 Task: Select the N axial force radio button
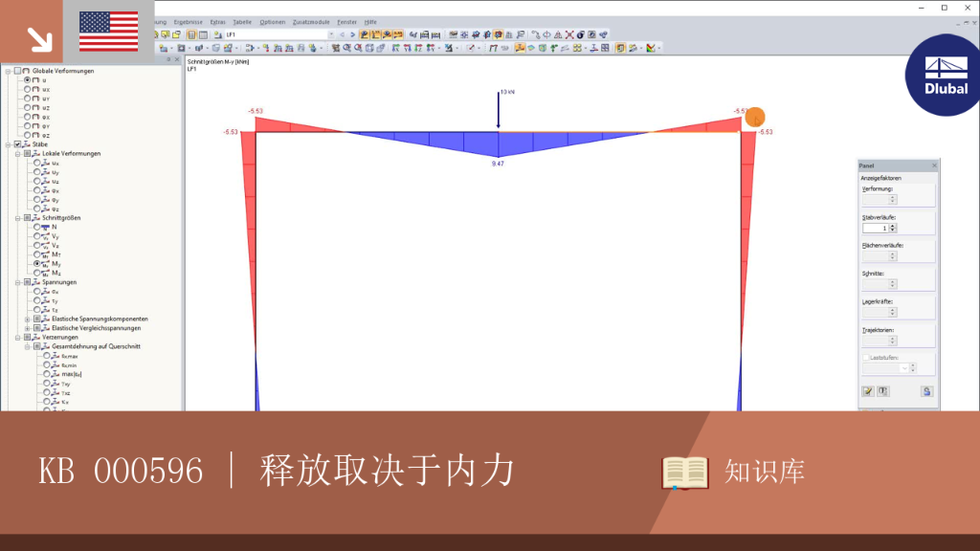(x=37, y=227)
